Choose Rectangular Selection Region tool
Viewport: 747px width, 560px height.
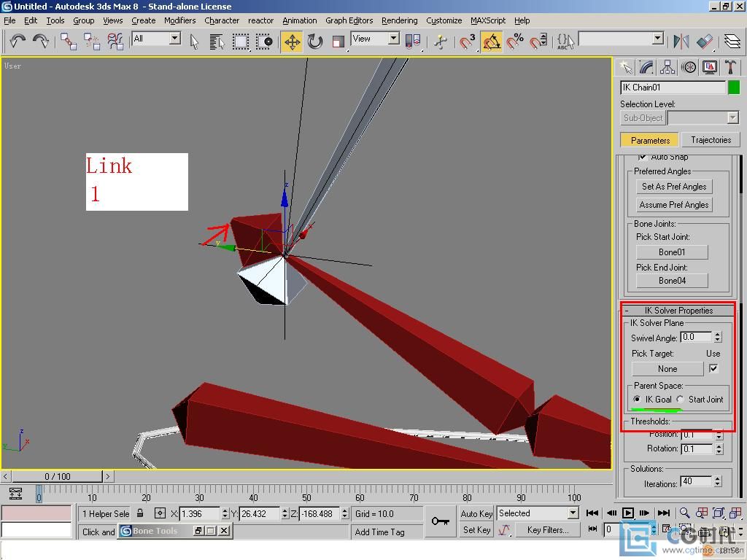[241, 42]
